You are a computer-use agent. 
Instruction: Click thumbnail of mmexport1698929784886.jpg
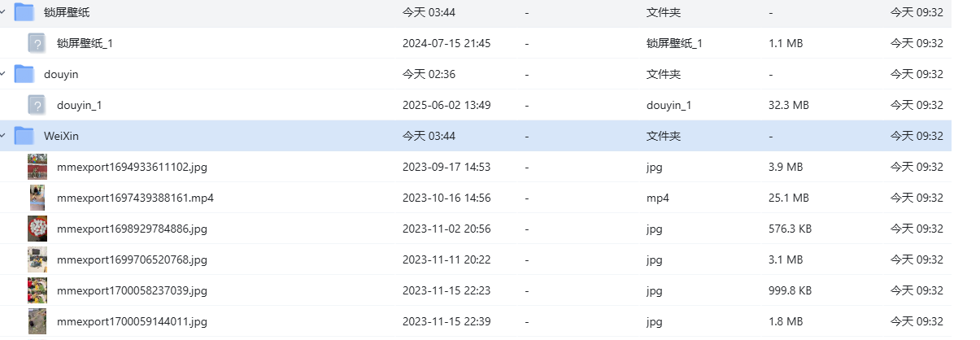[37, 229]
